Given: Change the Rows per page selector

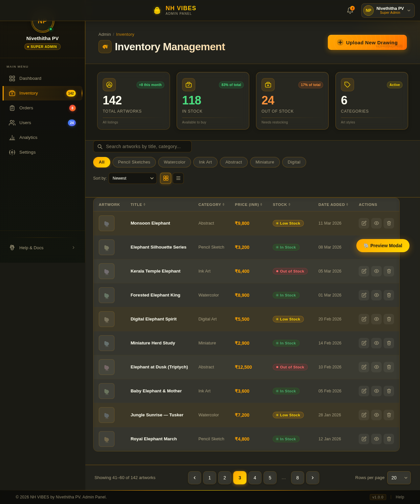Looking at the screenshot, I should pos(399,478).
